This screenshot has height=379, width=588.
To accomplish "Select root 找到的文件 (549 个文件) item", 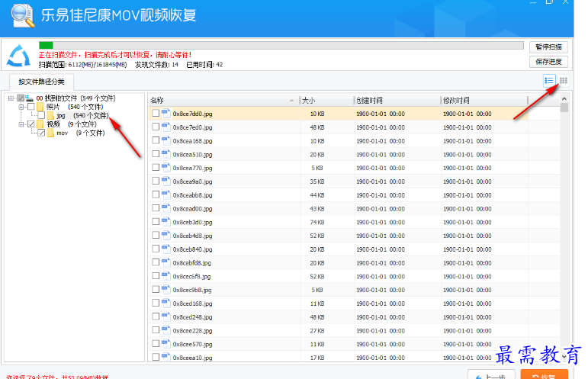I will pyautogui.click(x=76, y=98).
